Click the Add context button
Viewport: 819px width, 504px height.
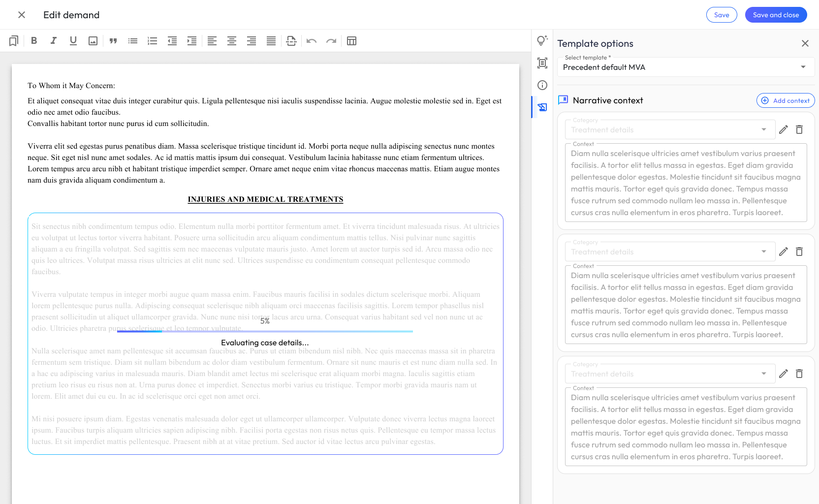786,100
